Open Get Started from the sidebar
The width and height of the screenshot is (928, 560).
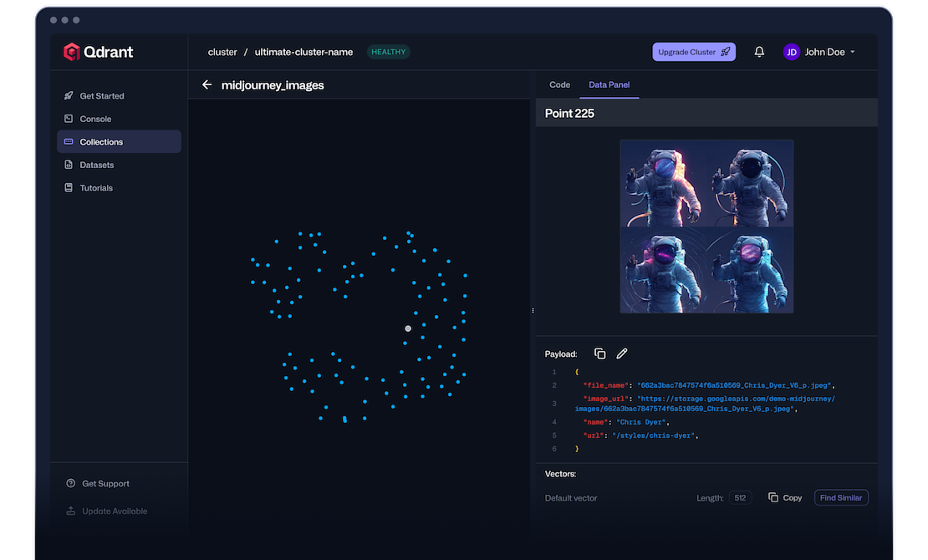tap(101, 96)
